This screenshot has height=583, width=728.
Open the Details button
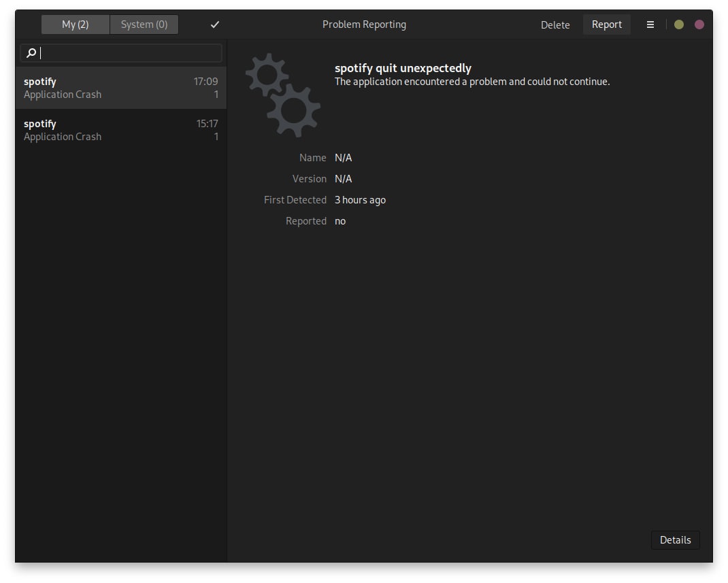pos(675,540)
